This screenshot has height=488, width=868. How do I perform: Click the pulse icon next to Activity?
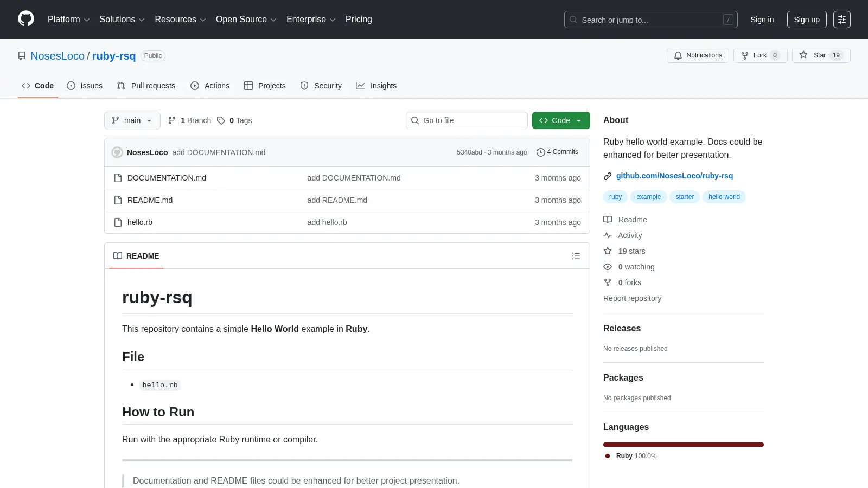click(608, 235)
